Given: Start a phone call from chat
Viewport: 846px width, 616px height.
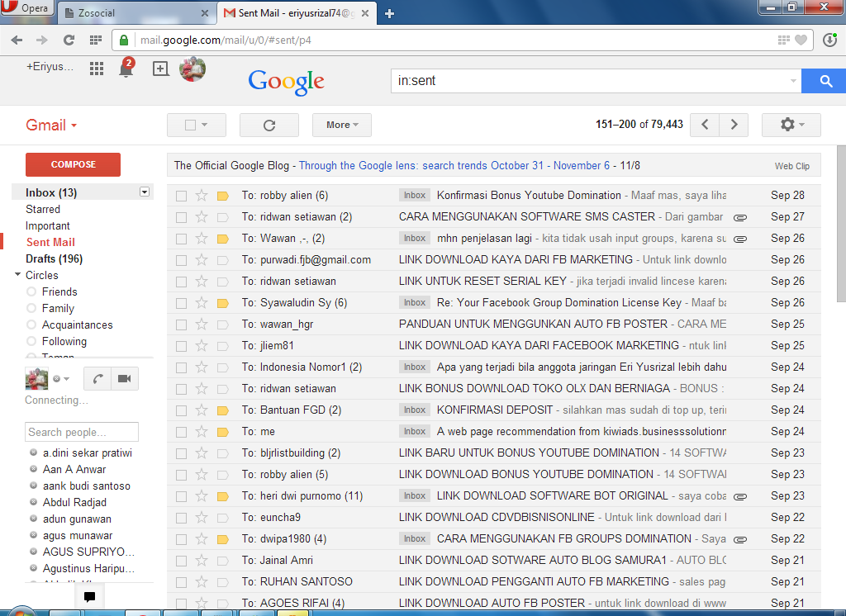Looking at the screenshot, I should coord(97,379).
